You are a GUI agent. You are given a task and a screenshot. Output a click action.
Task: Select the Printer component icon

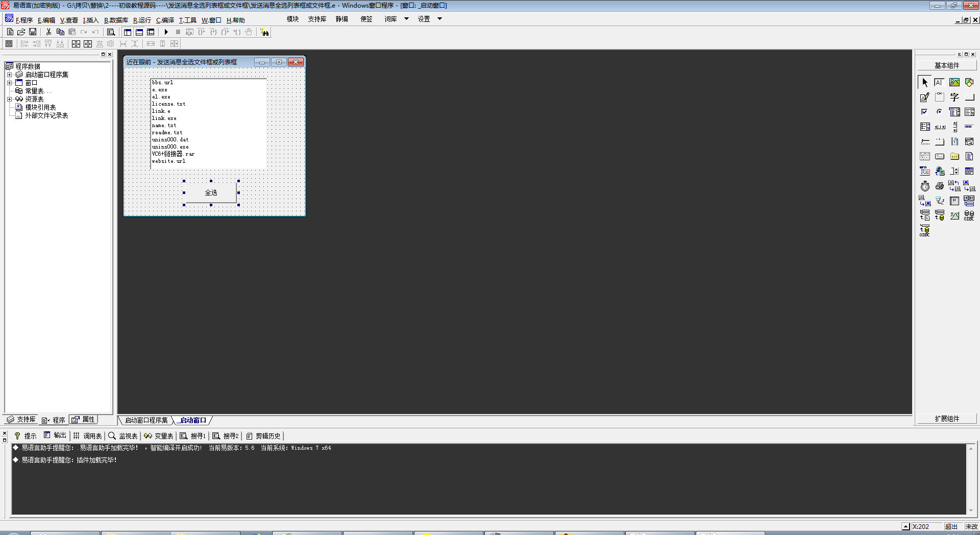point(939,186)
